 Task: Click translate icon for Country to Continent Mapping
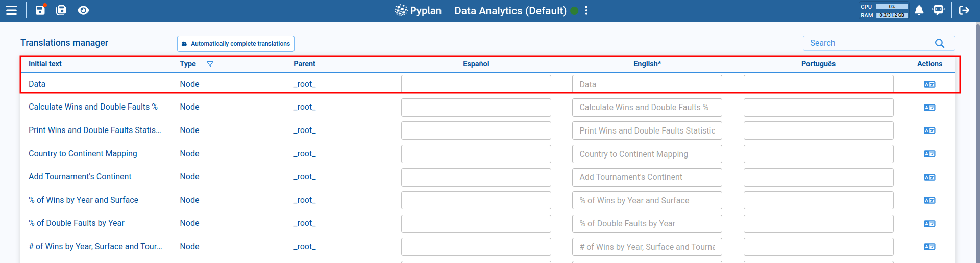pos(929,154)
